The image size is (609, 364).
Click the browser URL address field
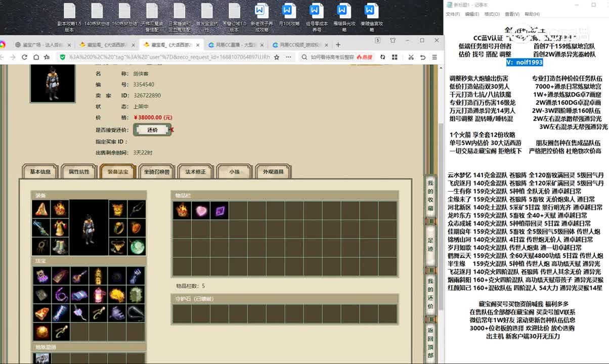[x=169, y=57]
